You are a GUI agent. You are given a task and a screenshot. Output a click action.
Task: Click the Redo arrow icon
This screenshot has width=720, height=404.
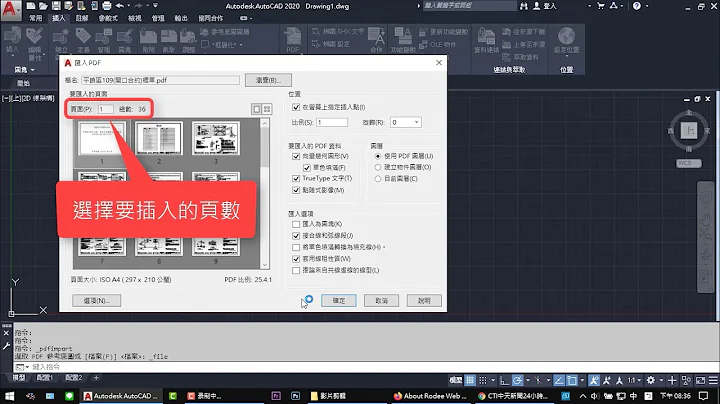coord(139,6)
